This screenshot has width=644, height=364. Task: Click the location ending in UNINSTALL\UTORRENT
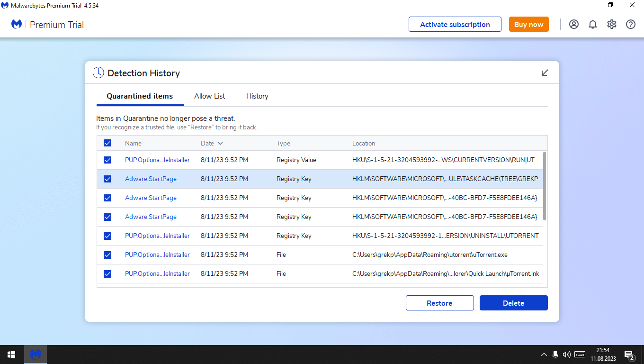[x=446, y=236]
